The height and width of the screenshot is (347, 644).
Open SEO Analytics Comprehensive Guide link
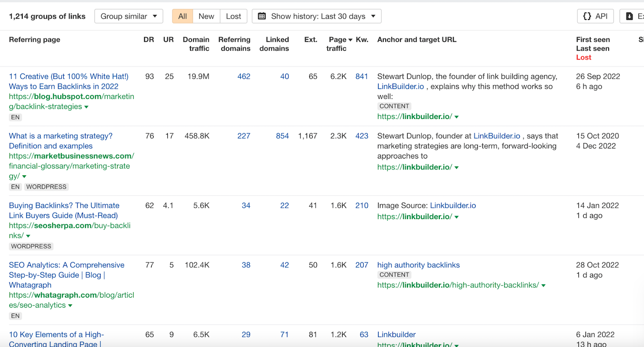(x=67, y=275)
